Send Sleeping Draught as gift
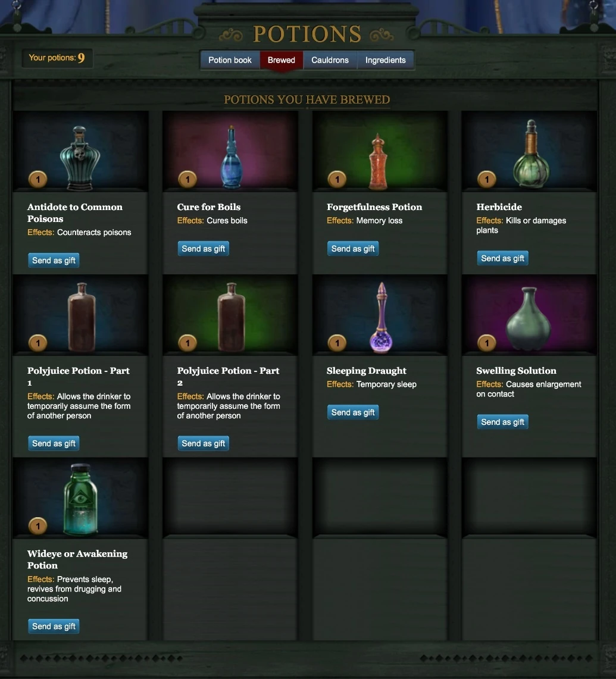The image size is (616, 679). tap(352, 412)
